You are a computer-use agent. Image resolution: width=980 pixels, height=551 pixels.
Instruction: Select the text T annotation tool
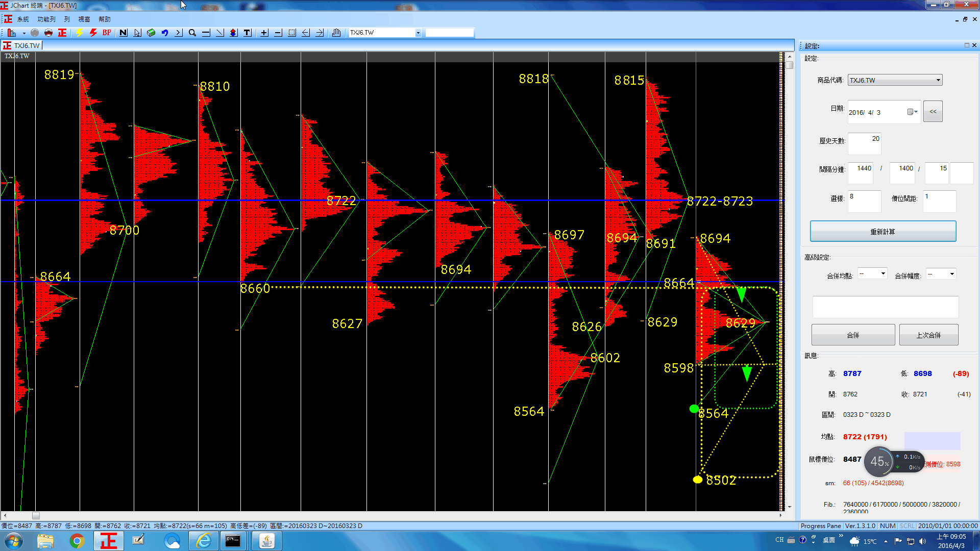[248, 33]
